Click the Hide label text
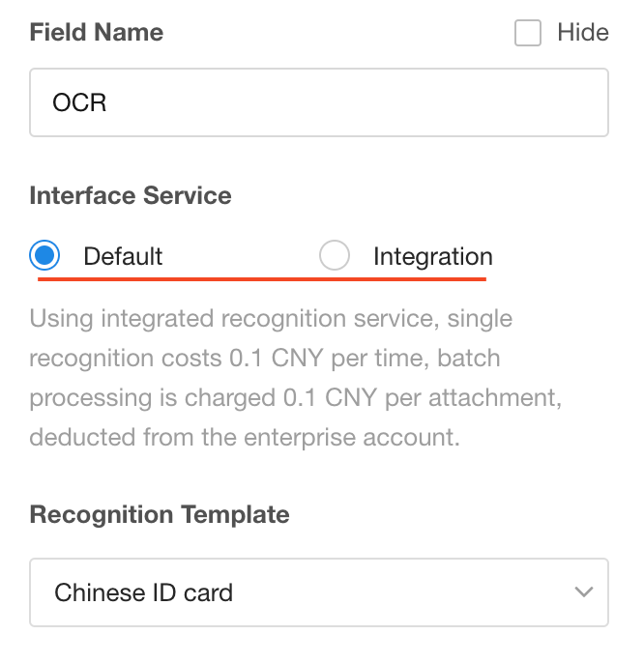Viewport: 644px width, 663px height. click(583, 33)
